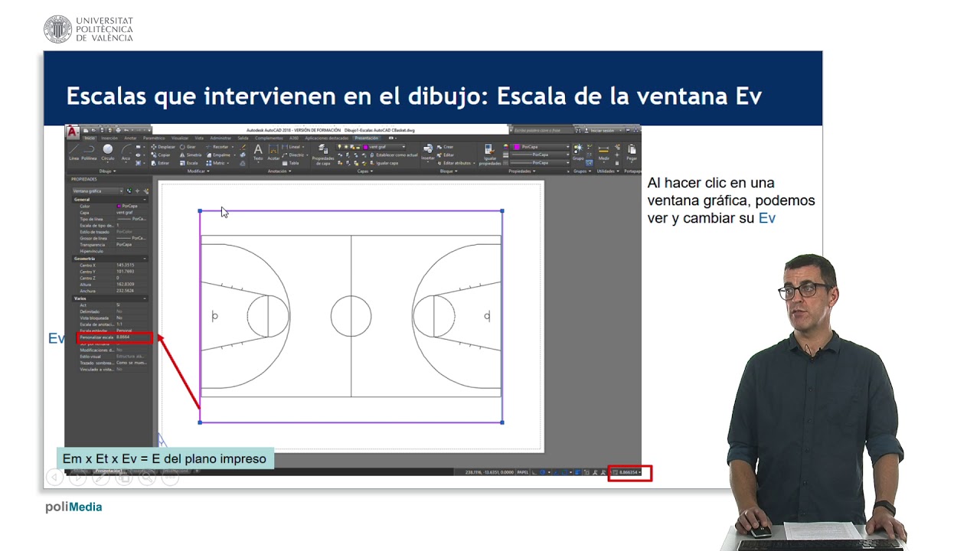Click the viewport scale value in status bar
The height and width of the screenshot is (551, 980).
(x=629, y=472)
